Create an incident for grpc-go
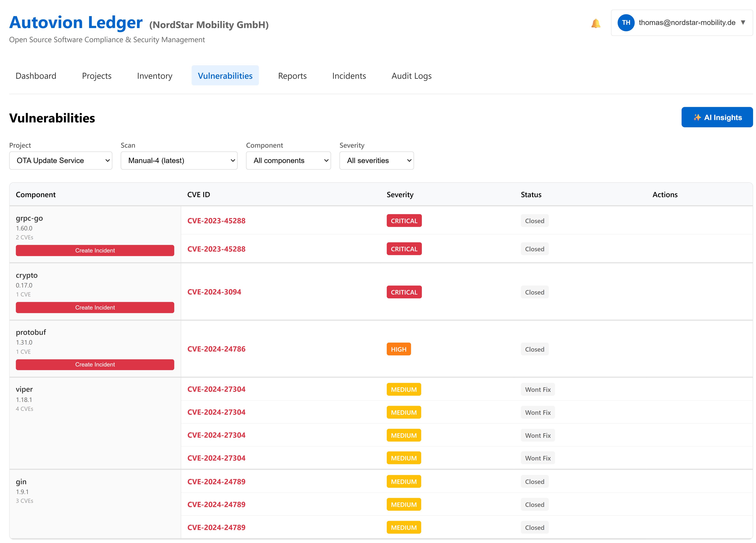 point(95,250)
